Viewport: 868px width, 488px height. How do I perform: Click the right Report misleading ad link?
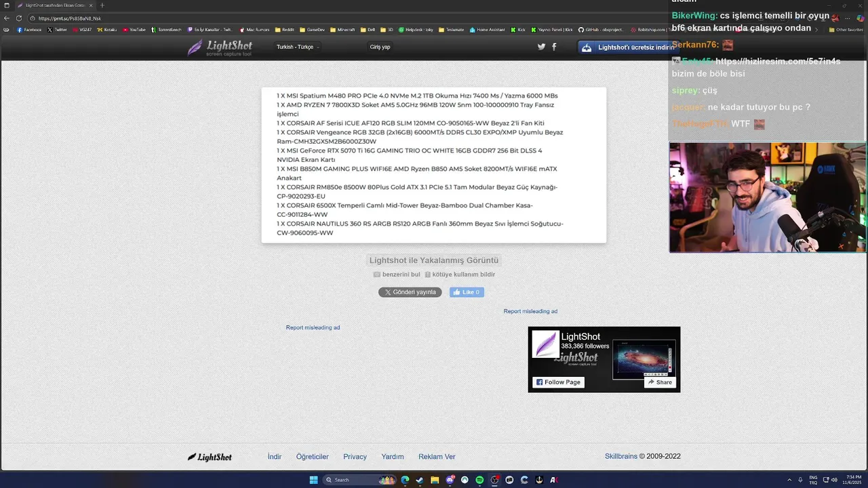tap(530, 311)
